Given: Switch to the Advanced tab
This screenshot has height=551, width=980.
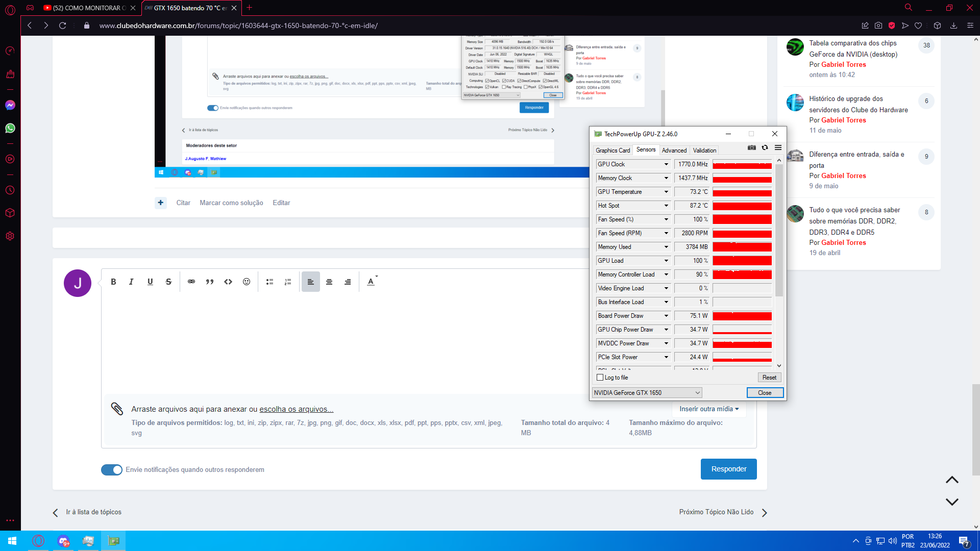Looking at the screenshot, I should 674,151.
